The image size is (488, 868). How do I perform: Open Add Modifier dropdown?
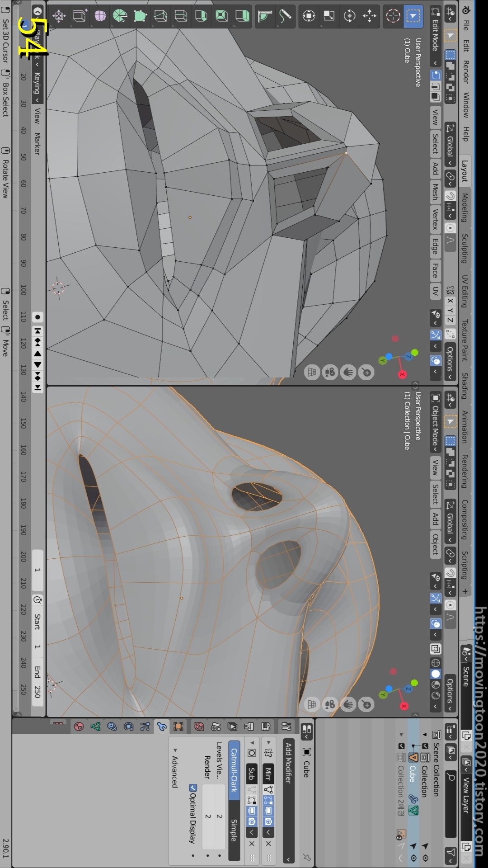(288, 801)
